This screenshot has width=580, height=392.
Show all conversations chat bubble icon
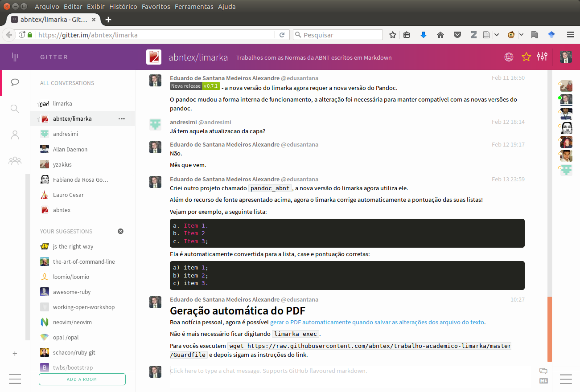point(15,82)
